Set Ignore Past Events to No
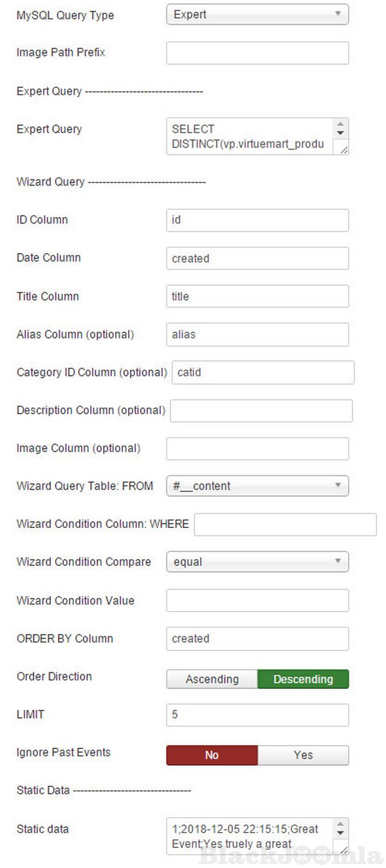 [212, 755]
